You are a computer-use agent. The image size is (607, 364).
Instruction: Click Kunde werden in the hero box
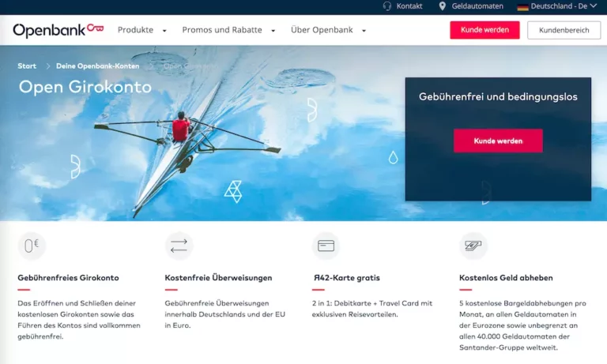pyautogui.click(x=498, y=141)
